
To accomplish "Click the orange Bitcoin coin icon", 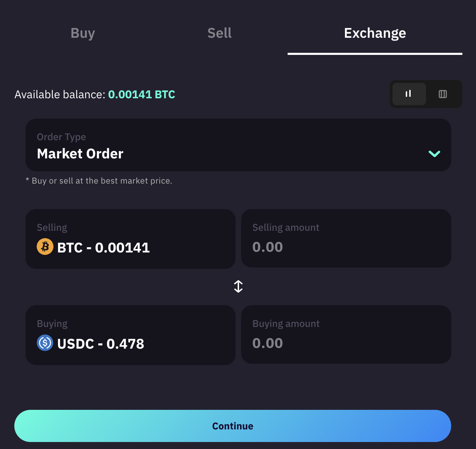I will pos(45,247).
